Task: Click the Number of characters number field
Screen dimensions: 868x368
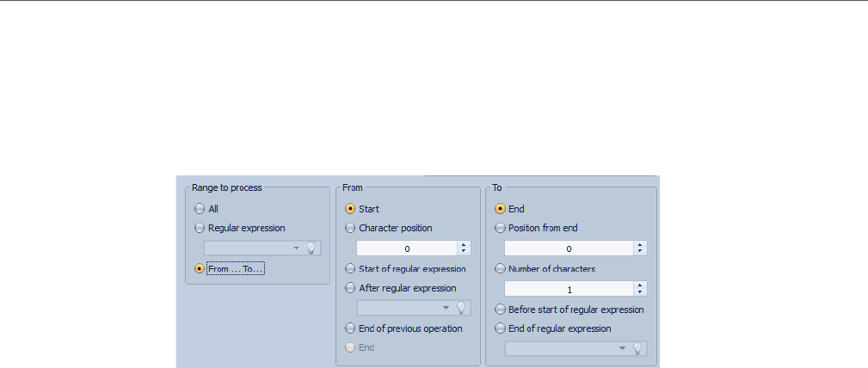Action: (x=568, y=289)
